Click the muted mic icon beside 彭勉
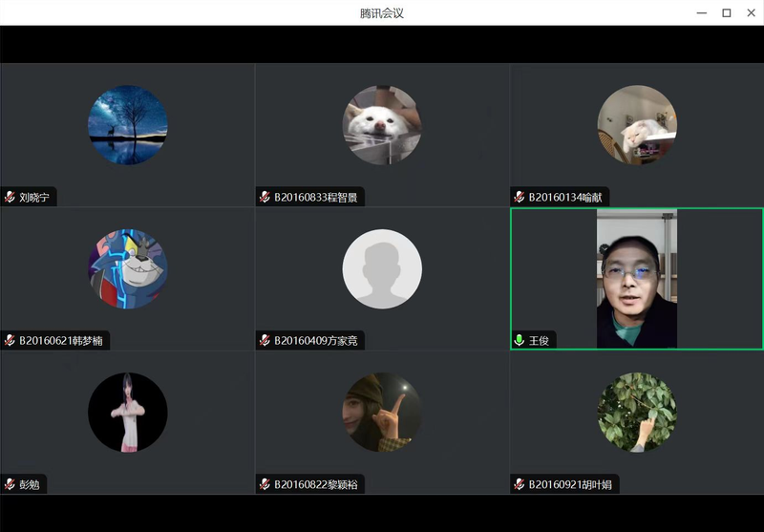 pyautogui.click(x=10, y=484)
